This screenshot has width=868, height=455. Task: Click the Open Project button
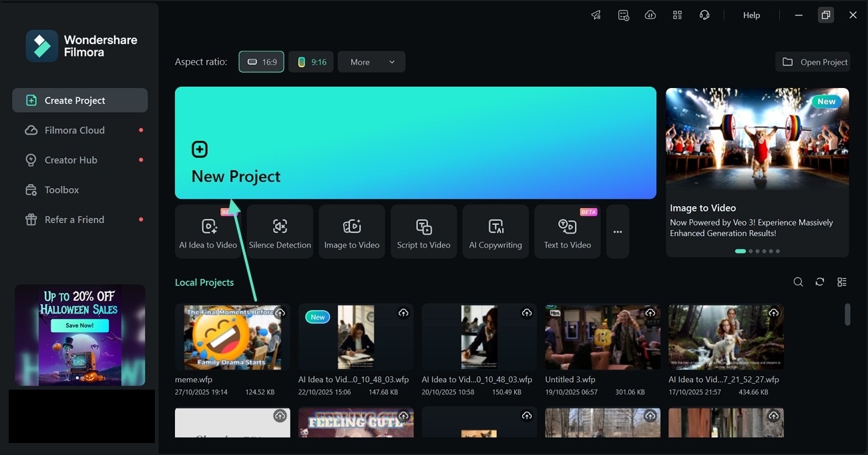(813, 61)
